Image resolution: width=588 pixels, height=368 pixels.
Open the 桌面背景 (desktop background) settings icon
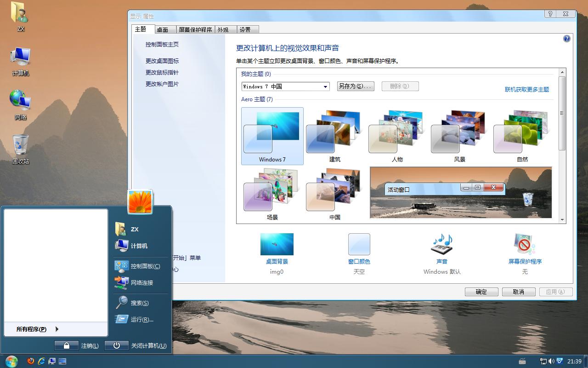[x=277, y=244]
